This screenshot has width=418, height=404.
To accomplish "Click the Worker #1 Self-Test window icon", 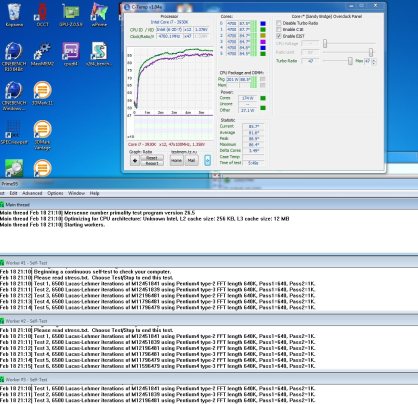I will coord(2,263).
